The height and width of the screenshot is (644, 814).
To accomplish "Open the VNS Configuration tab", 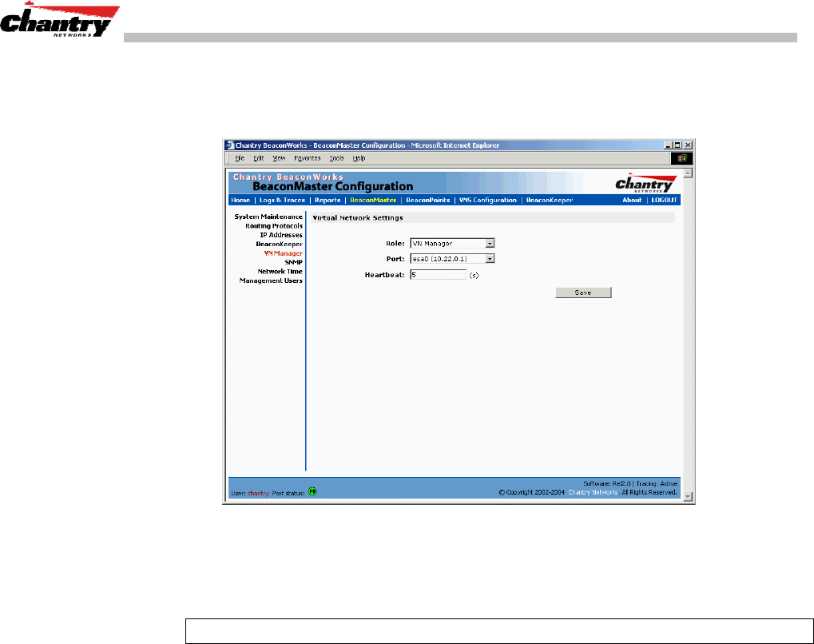I will click(488, 200).
